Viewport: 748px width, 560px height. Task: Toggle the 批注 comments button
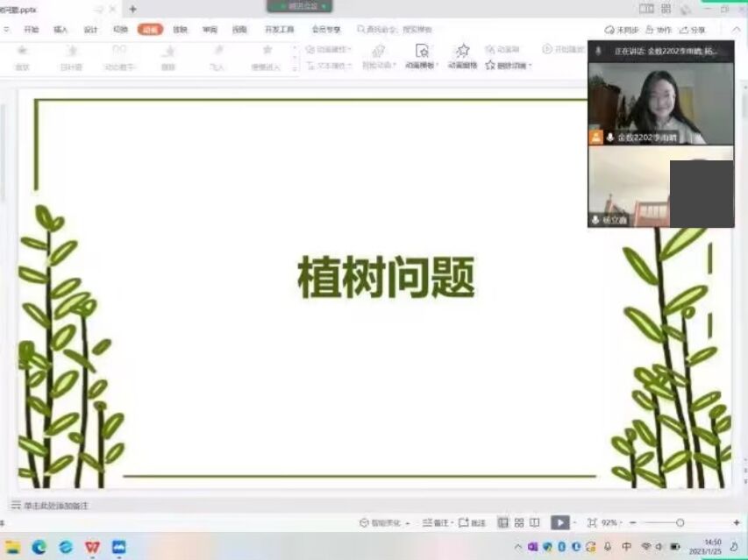[x=472, y=523]
